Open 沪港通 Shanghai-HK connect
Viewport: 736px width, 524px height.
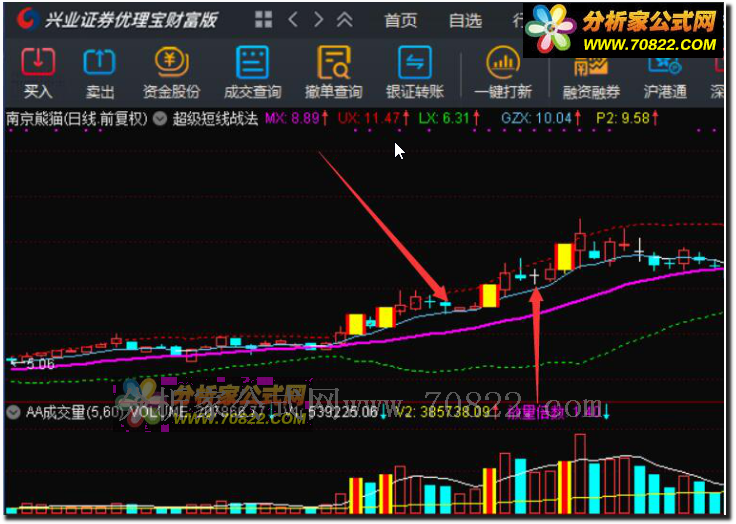pos(665,77)
